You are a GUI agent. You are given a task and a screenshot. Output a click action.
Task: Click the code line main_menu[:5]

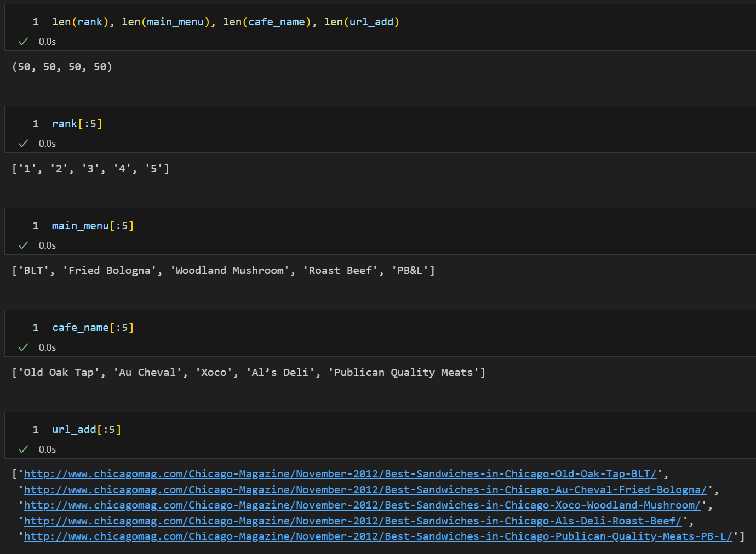[93, 226]
